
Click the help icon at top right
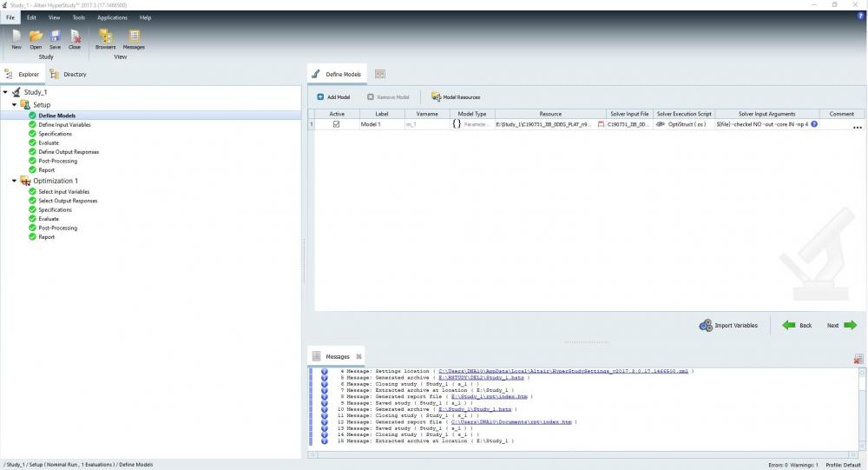coord(860,17)
